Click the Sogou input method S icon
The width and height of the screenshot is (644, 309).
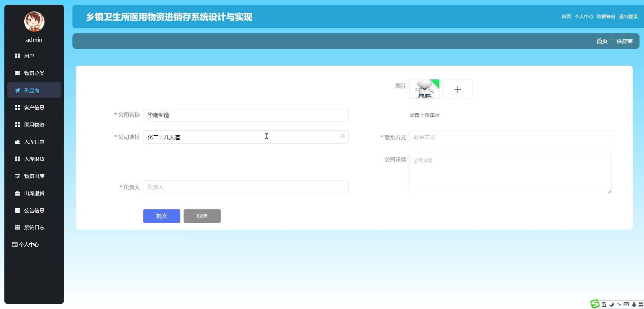coord(595,304)
